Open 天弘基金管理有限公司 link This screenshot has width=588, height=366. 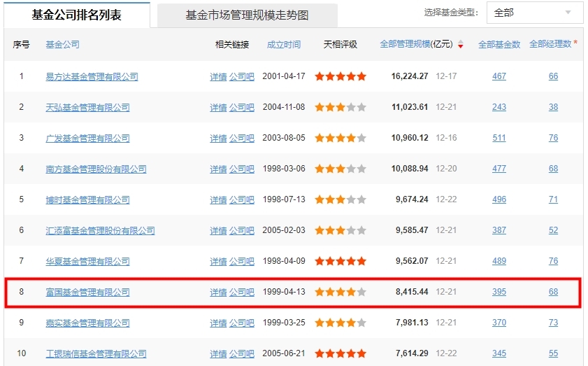88,107
